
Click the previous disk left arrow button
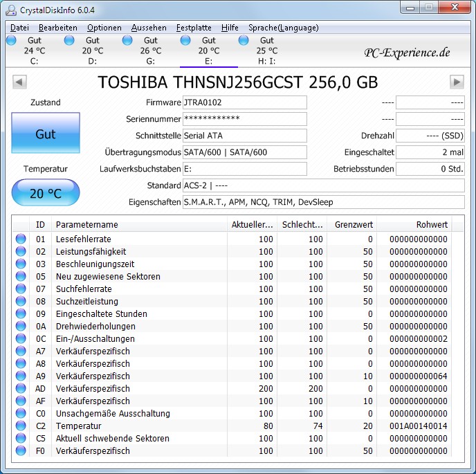pyautogui.click(x=20, y=82)
